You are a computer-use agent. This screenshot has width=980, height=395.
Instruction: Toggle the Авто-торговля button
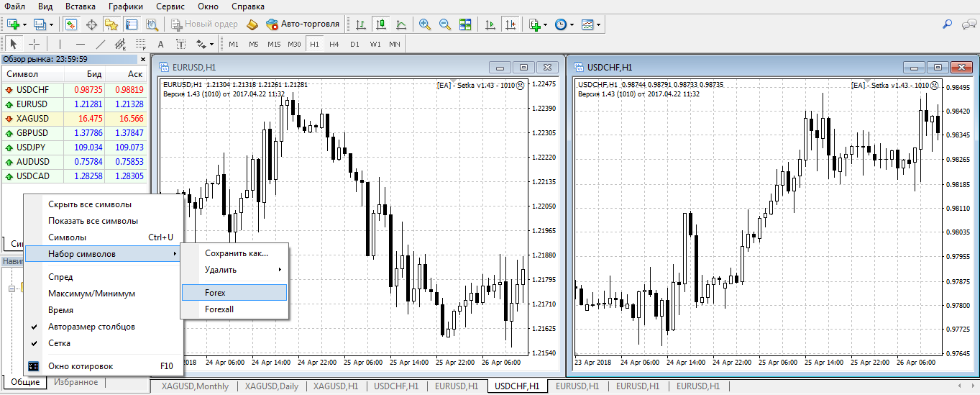coord(303,24)
